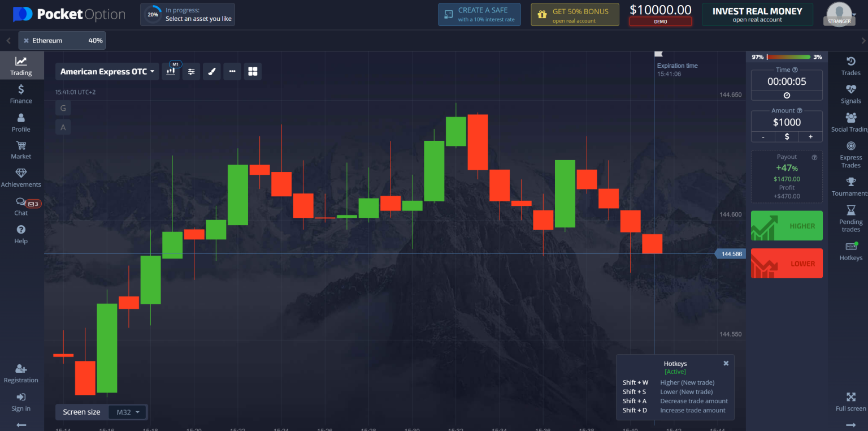Open the Express Trades panel

pyautogui.click(x=850, y=154)
